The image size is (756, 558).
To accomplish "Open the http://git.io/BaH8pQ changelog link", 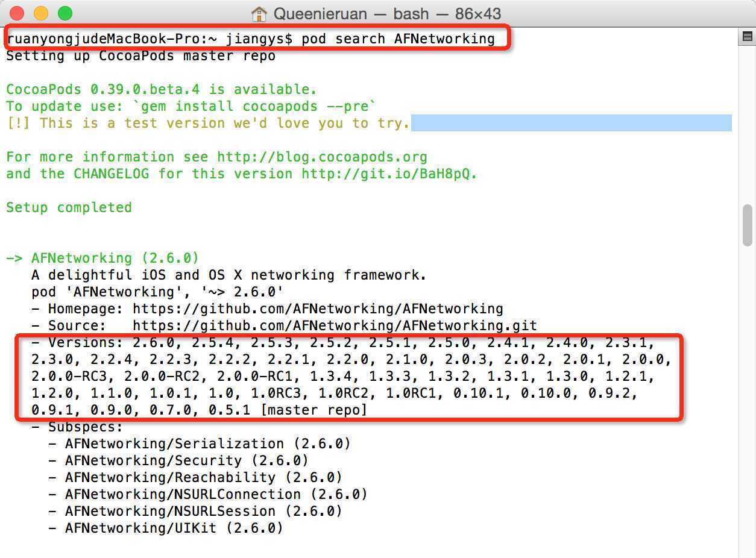I will coord(387,174).
